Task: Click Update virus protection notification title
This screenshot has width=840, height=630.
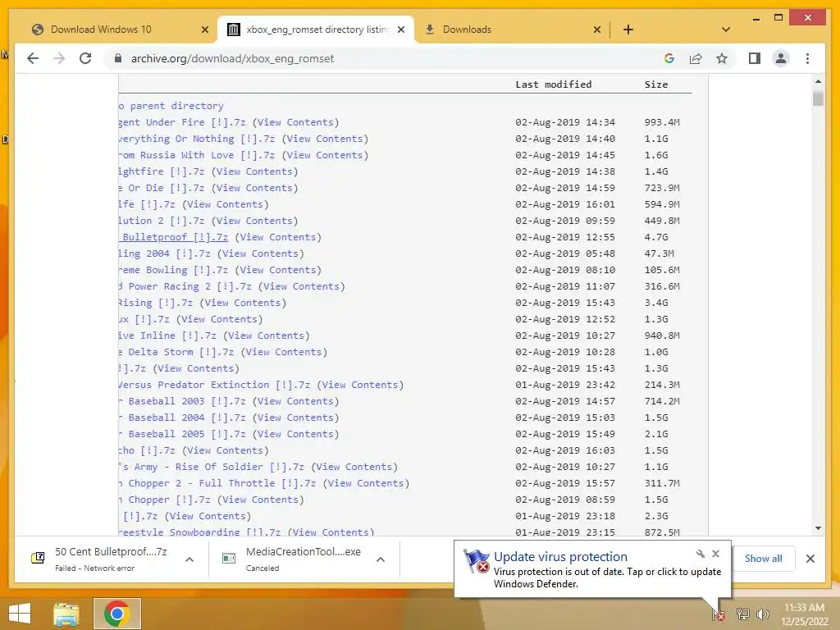Action: [x=560, y=557]
